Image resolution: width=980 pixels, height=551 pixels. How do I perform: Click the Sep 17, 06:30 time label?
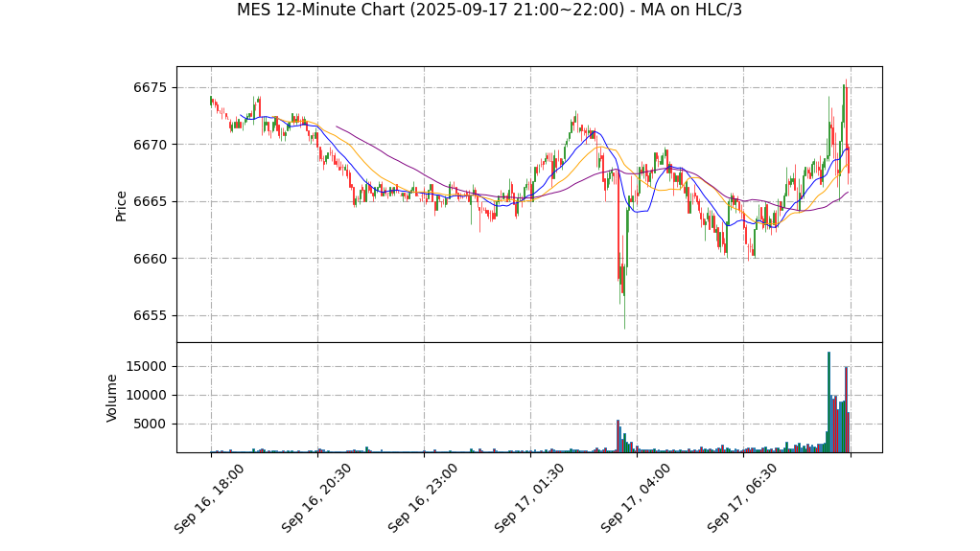pos(742,499)
